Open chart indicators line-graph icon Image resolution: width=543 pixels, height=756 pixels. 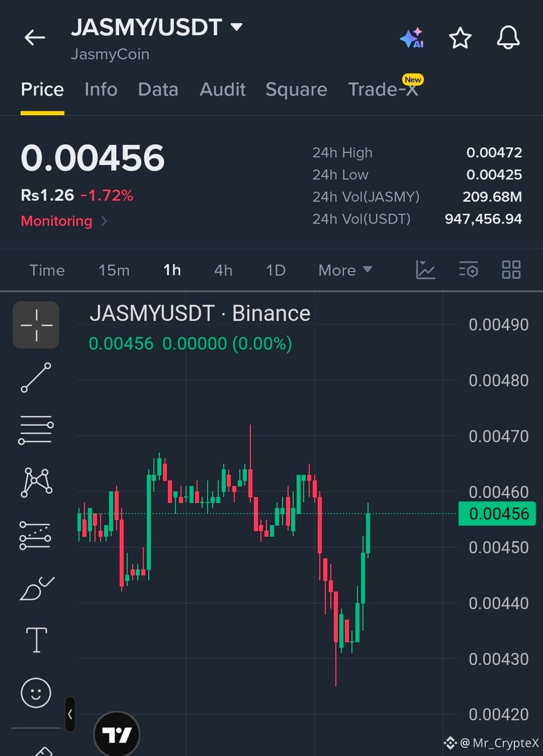coord(425,270)
